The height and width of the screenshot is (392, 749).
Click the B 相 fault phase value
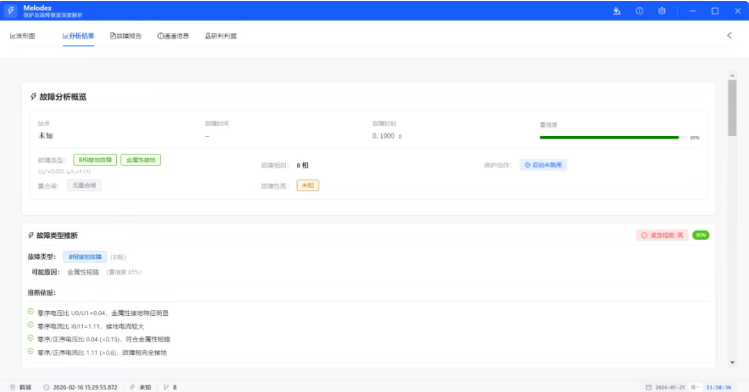(x=302, y=165)
